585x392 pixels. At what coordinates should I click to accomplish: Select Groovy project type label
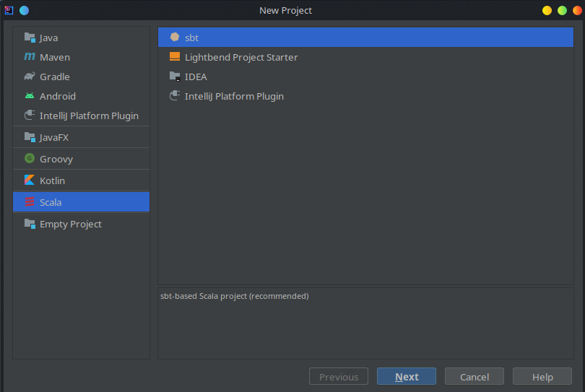pos(56,159)
